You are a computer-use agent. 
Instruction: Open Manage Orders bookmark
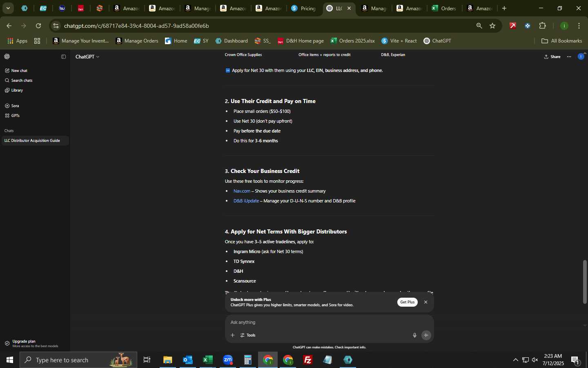point(137,41)
